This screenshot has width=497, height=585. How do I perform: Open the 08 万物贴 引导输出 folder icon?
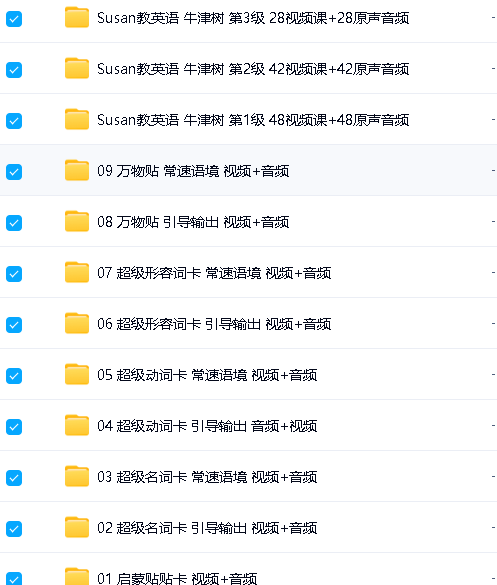[x=77, y=221]
